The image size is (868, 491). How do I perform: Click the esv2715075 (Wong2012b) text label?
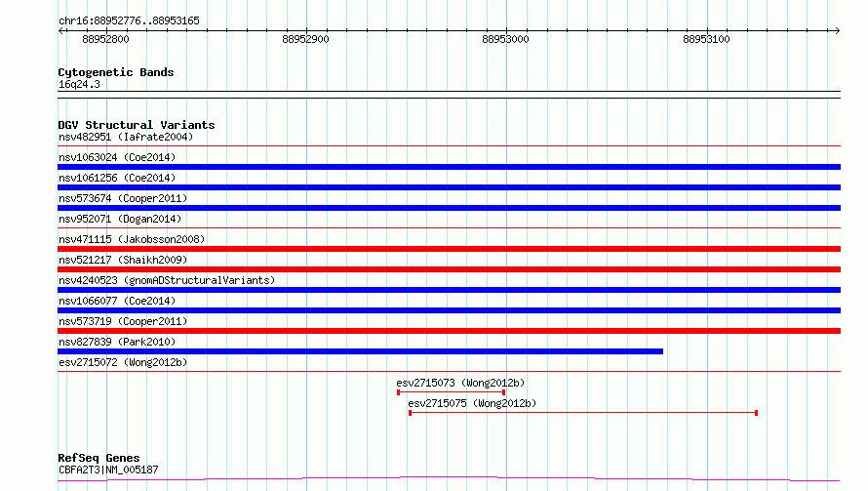pos(472,403)
